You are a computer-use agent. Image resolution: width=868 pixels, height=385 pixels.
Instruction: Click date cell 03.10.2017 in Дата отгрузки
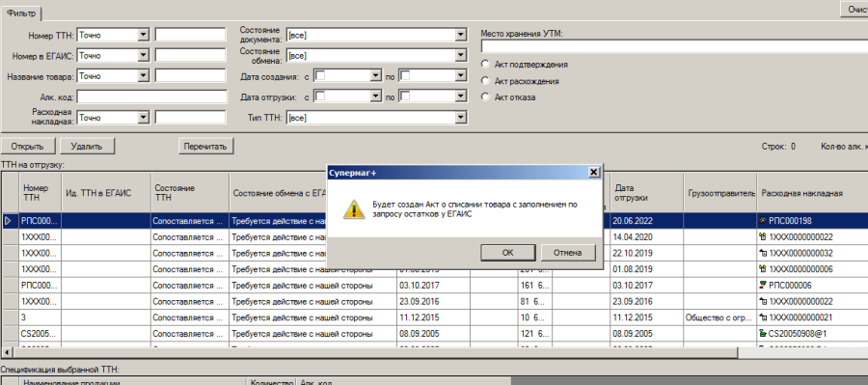click(646, 286)
